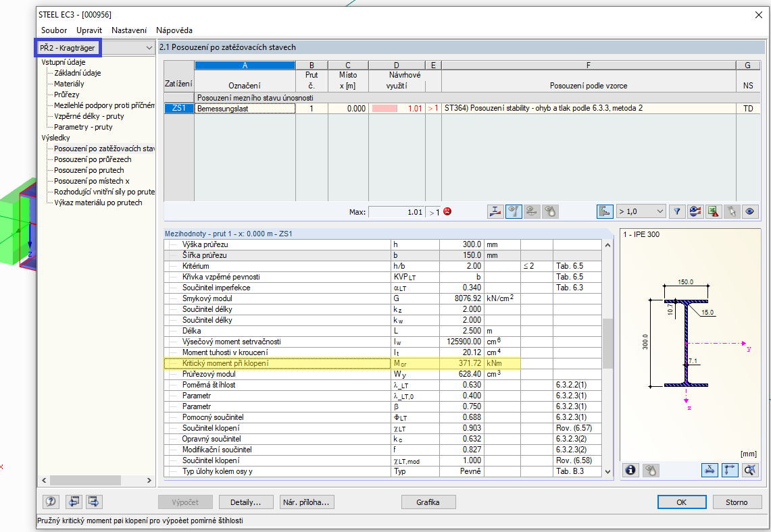Toggle the colored relation scale bars button
Viewport: 771px width, 532px height.
pyautogui.click(x=605, y=211)
